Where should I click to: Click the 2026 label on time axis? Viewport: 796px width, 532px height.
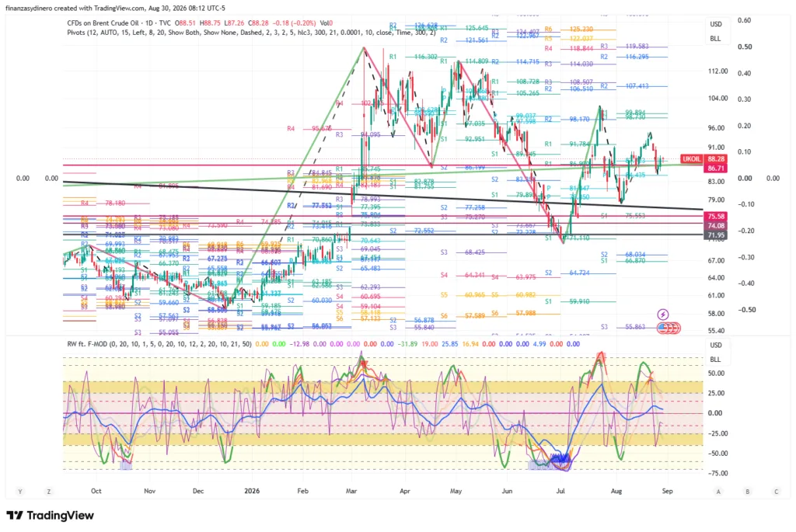click(x=252, y=491)
